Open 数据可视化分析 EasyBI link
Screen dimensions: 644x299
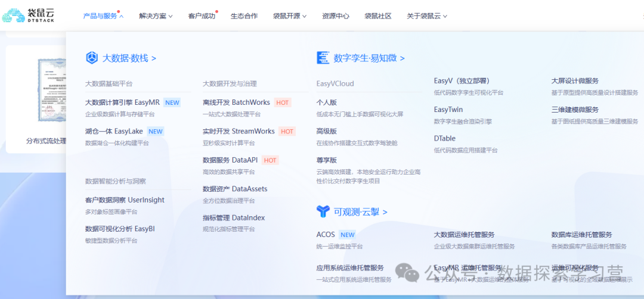coord(120,229)
